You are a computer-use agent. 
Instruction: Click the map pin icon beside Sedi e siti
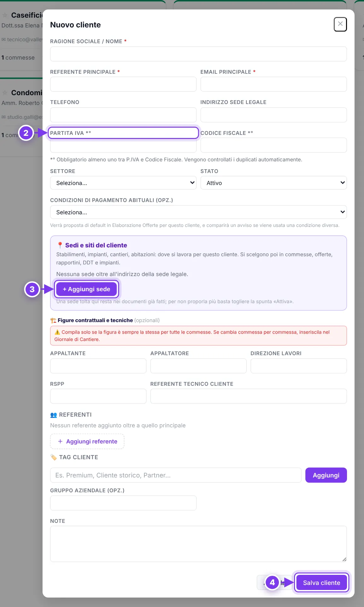point(60,245)
